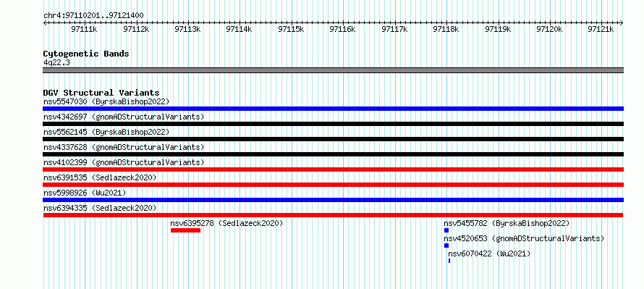Image resolution: width=644 pixels, height=289 pixels.
Task: Select the small blue nsv5455782 marker
Action: click(x=446, y=230)
